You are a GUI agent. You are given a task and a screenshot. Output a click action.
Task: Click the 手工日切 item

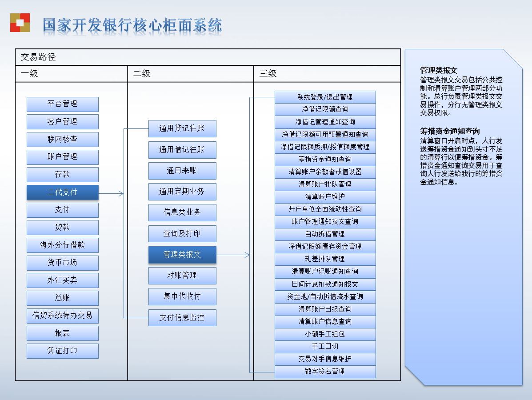click(325, 346)
